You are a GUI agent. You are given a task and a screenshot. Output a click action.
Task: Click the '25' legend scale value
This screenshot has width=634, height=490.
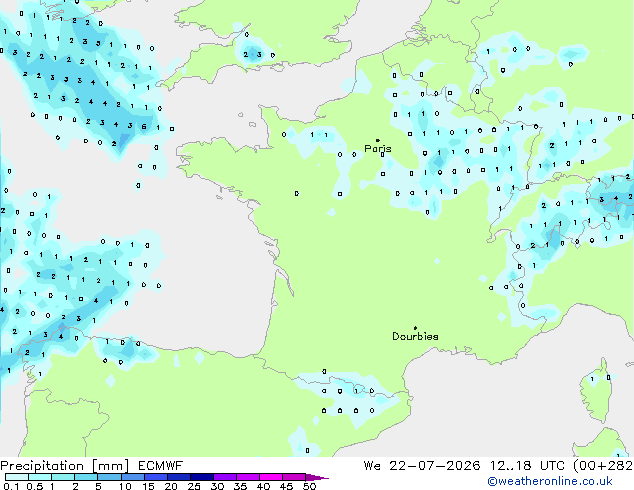(194, 486)
